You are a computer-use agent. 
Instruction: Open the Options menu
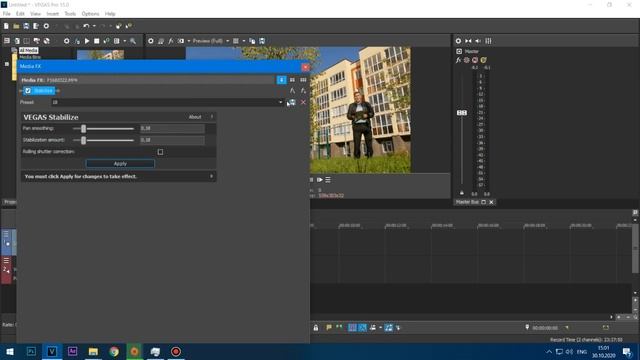click(x=90, y=14)
